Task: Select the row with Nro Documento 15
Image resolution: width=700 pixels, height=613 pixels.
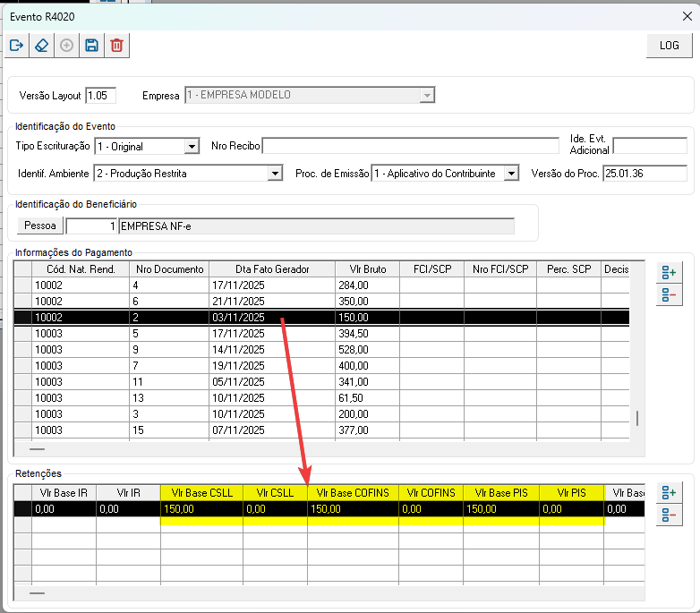Action: 321,430
